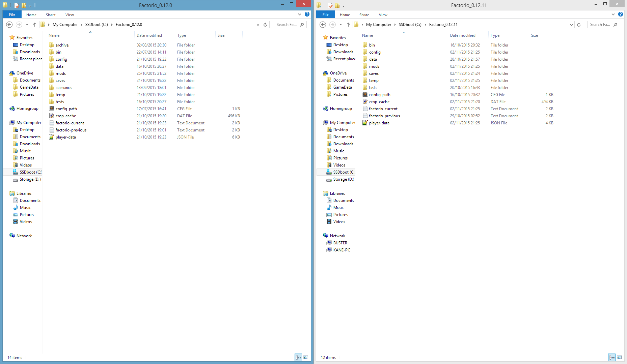Select KANE-PC in the Factorio_0.12.11 sidebar
The image size is (627, 364).
click(x=342, y=250)
